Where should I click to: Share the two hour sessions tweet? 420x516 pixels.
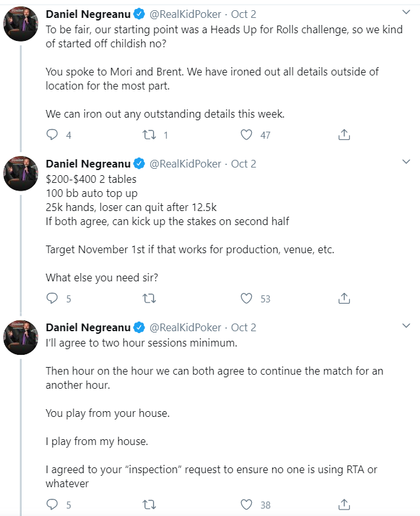343,505
